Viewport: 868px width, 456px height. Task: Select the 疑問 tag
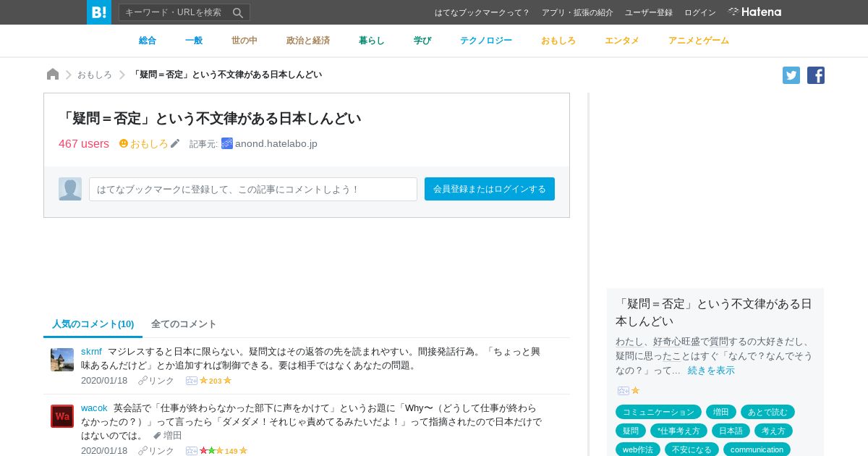point(631,431)
